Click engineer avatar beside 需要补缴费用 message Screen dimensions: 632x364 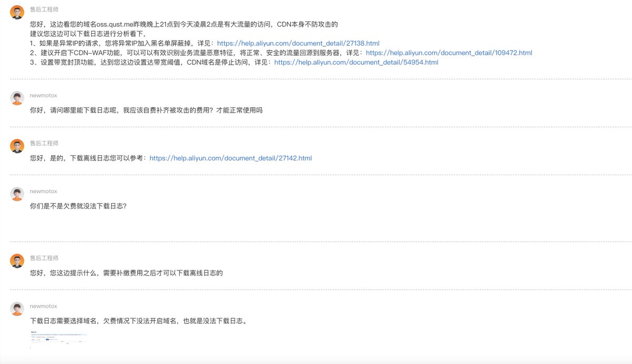17,261
